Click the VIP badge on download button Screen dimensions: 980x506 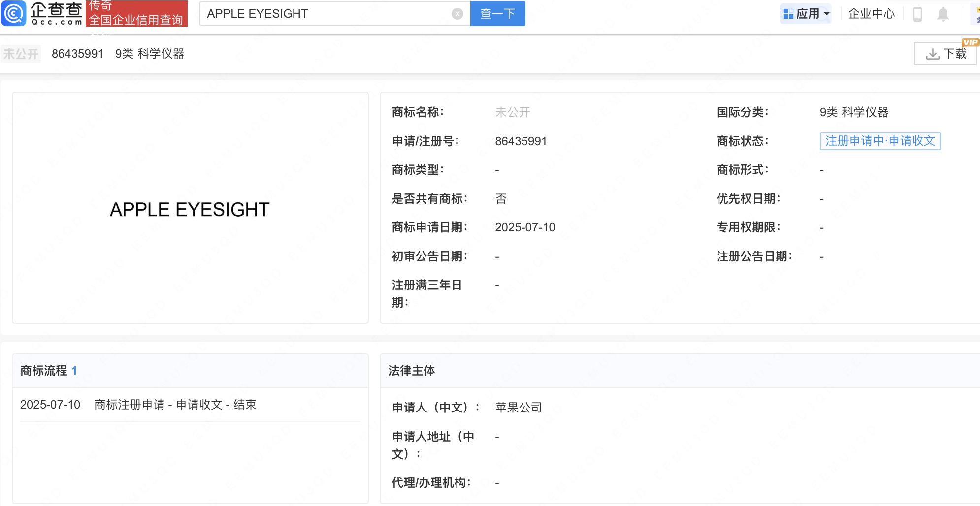(x=970, y=42)
